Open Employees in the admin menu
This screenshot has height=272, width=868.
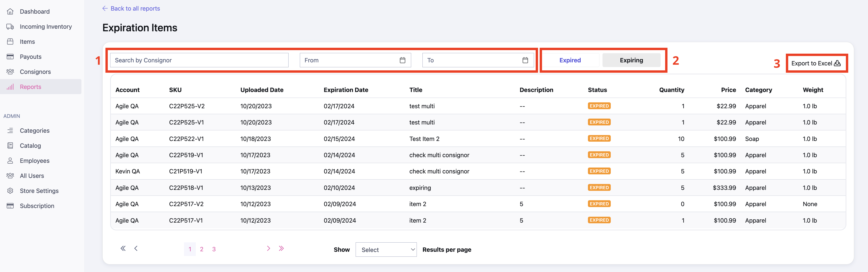pos(35,161)
